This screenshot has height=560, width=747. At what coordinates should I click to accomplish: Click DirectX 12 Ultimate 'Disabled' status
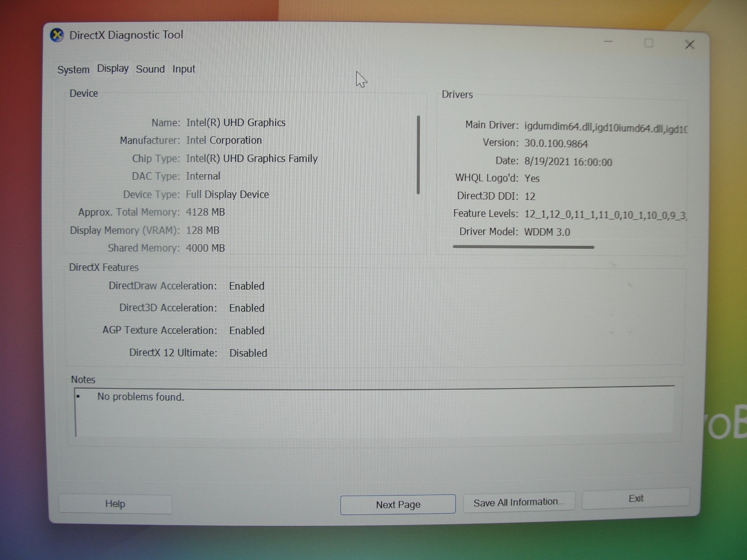248,353
